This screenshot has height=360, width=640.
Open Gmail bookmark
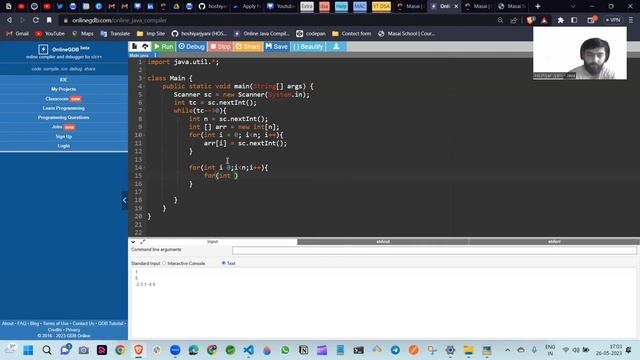[18, 33]
